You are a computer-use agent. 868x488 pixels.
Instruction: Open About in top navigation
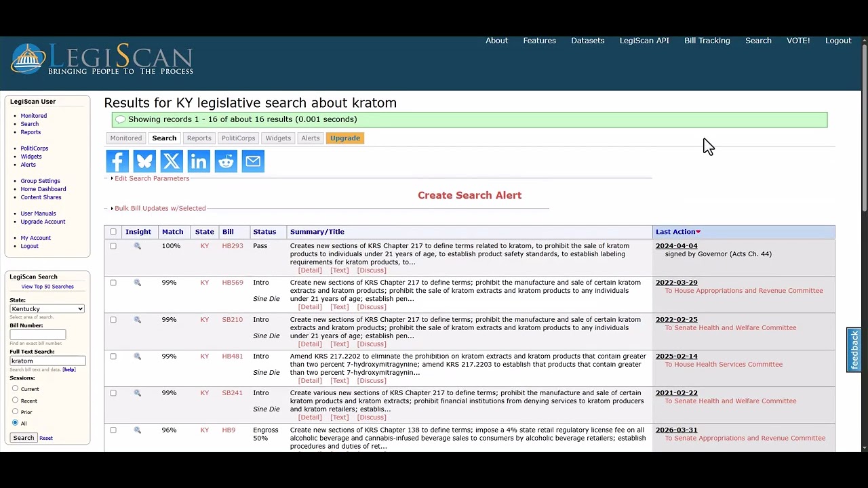(x=496, y=41)
